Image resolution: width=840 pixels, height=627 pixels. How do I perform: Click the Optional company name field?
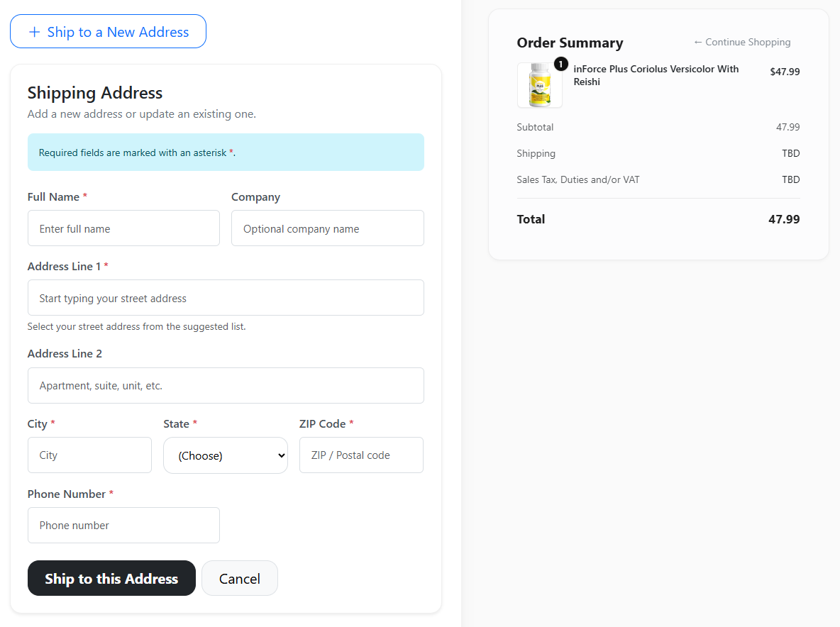pyautogui.click(x=327, y=228)
